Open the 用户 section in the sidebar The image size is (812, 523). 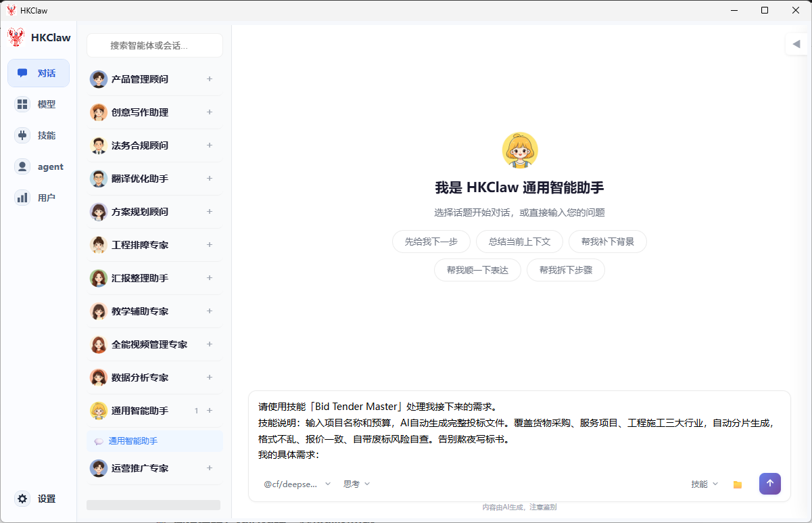39,198
